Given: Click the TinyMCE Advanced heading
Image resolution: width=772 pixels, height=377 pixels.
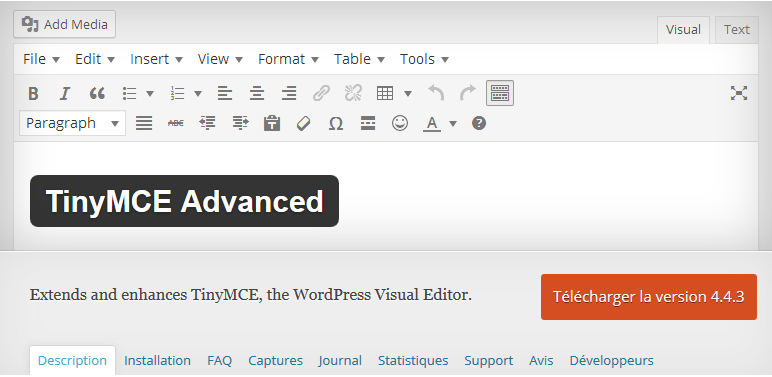Looking at the screenshot, I should pos(184,201).
